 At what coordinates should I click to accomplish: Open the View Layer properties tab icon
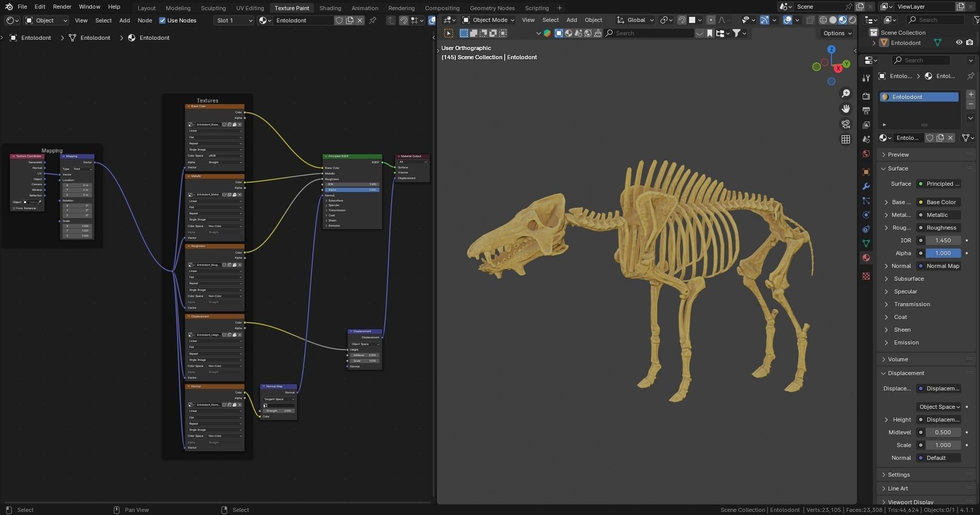tap(866, 125)
